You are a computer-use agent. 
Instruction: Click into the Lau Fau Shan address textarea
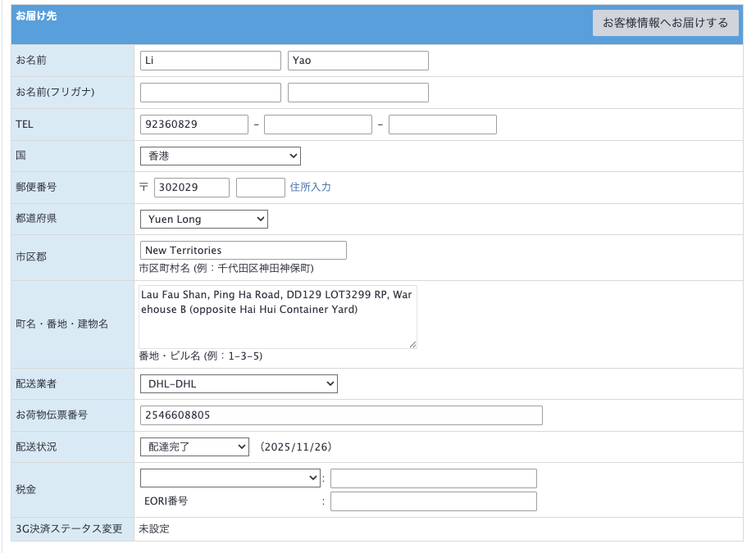pyautogui.click(x=277, y=316)
